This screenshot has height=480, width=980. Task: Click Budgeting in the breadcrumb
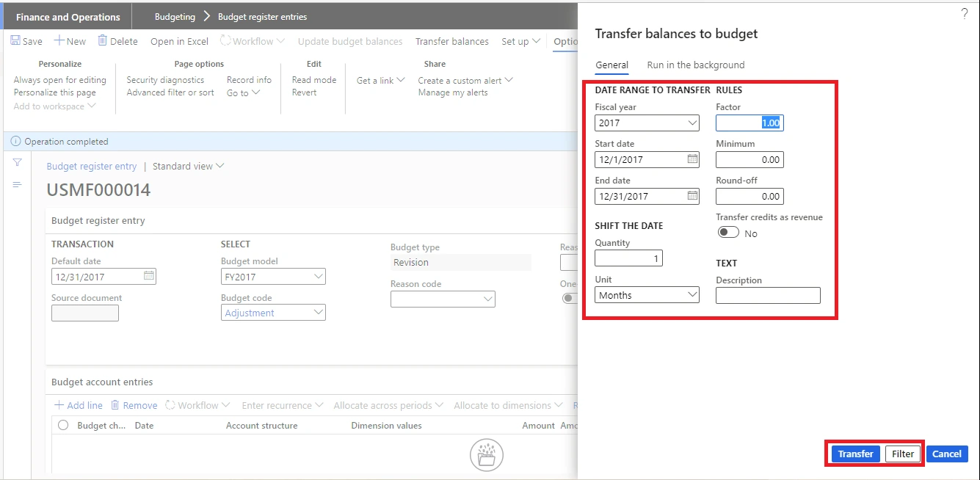pos(175,16)
